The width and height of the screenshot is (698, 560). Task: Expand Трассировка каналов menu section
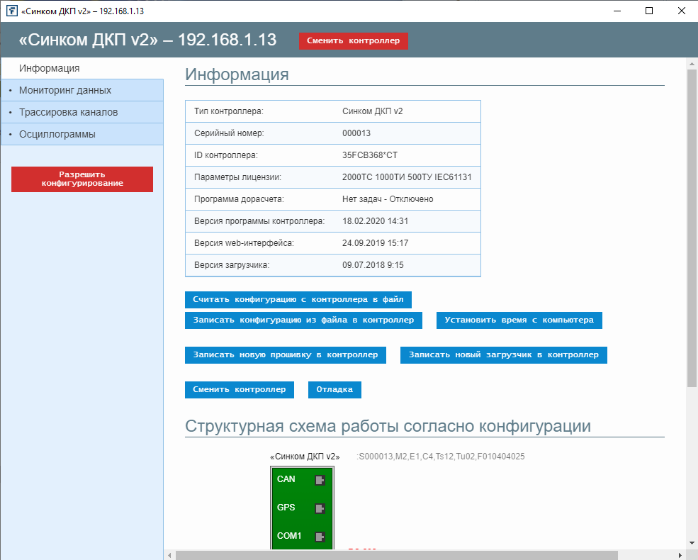point(69,112)
